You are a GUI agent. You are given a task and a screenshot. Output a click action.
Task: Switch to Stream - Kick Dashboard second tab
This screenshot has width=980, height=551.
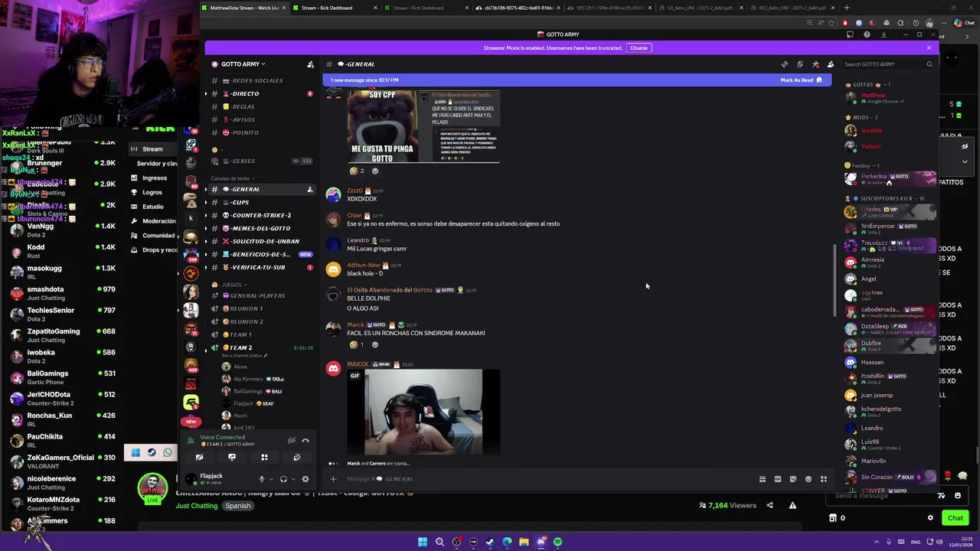(x=335, y=8)
